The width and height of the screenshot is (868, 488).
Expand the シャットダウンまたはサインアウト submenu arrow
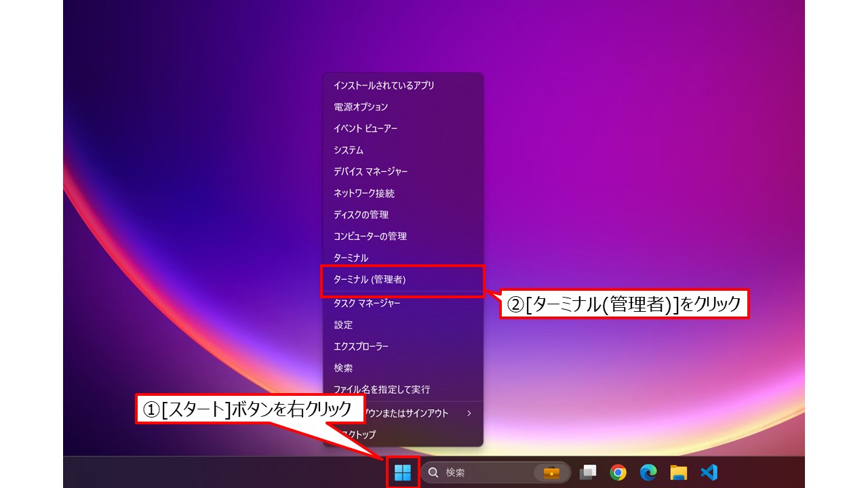click(469, 413)
